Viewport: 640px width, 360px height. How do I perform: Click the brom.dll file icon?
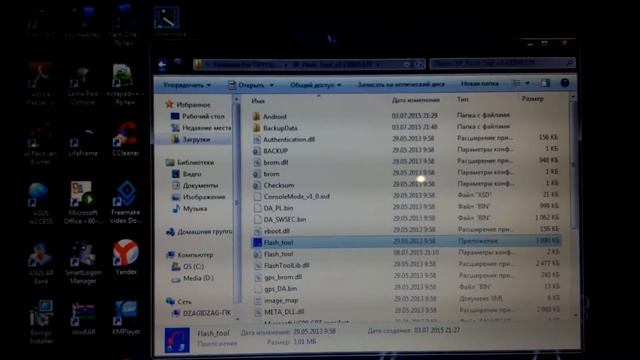pyautogui.click(x=257, y=162)
